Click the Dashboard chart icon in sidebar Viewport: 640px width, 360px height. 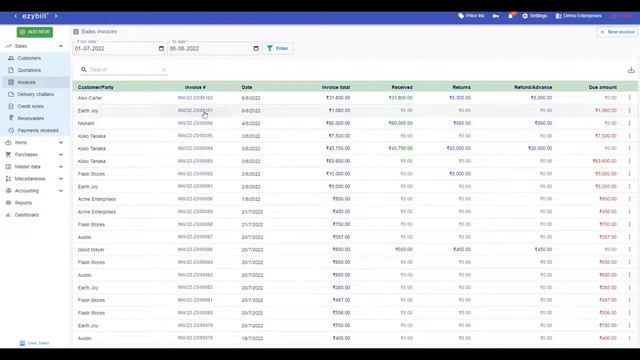[x=8, y=215]
